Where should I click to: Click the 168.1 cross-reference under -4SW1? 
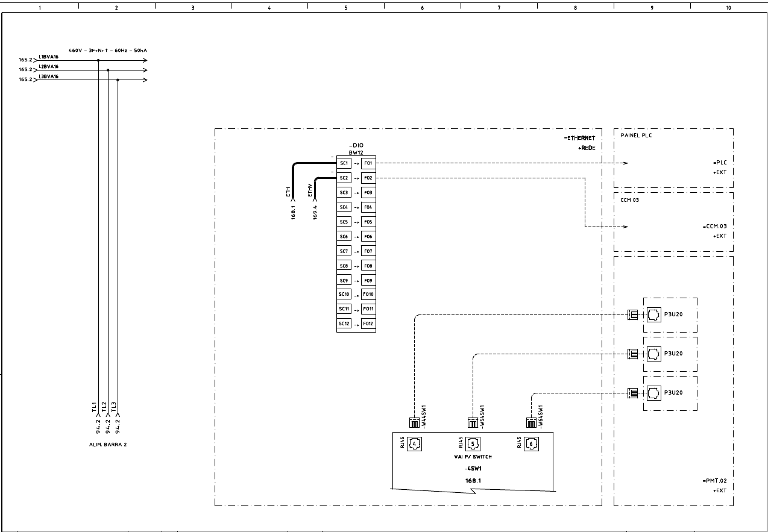472,480
